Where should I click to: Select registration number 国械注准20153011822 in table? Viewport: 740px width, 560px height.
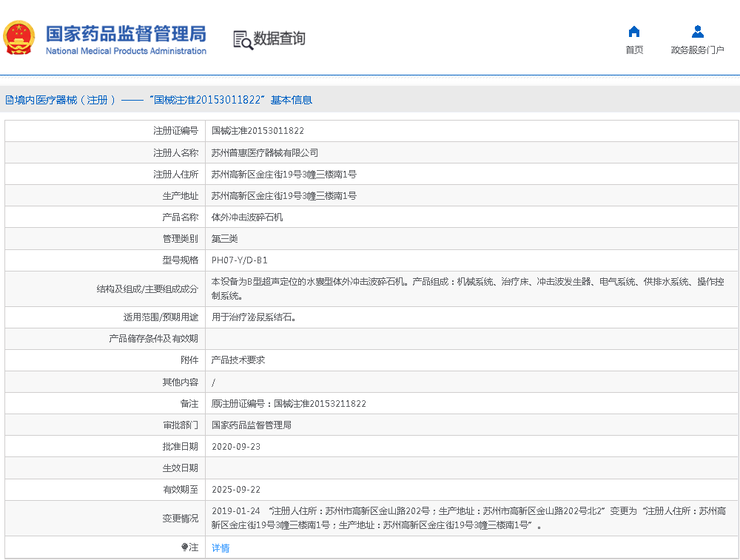(x=258, y=131)
